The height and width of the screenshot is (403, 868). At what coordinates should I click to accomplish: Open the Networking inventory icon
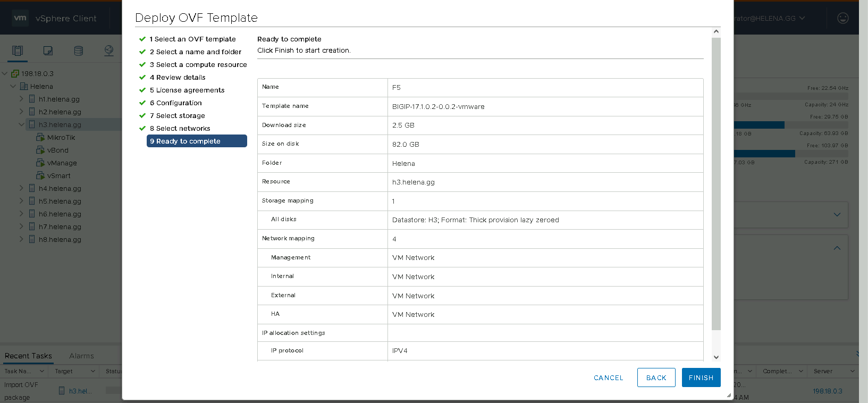click(x=109, y=51)
